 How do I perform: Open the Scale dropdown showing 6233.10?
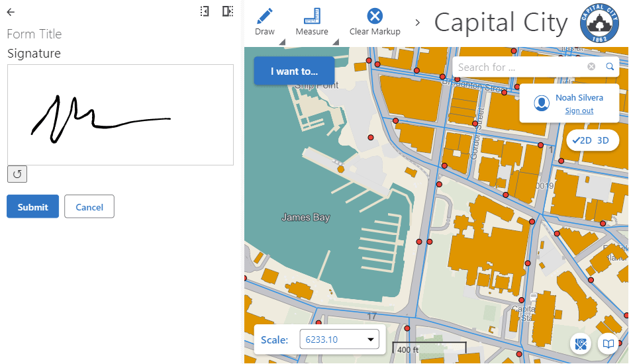pos(339,340)
